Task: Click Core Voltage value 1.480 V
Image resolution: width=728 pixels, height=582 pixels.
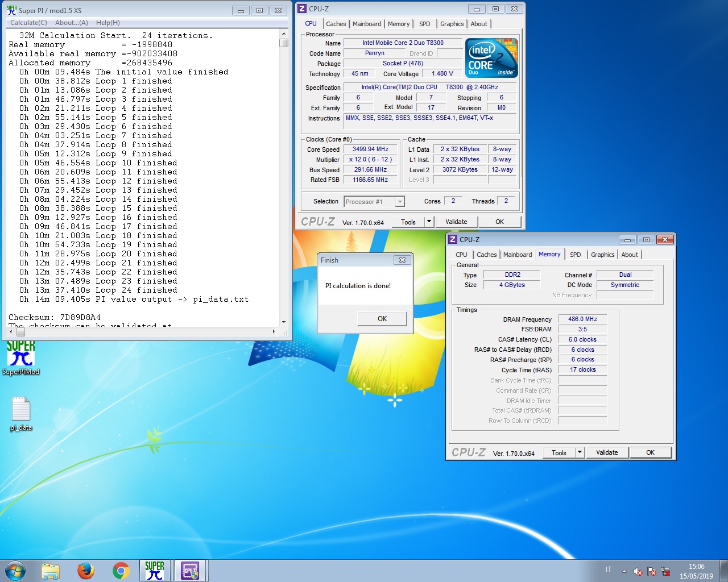Action: click(442, 74)
